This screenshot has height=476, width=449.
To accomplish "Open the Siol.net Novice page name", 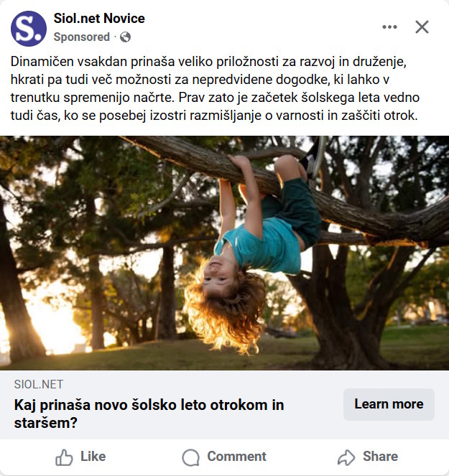I will click(x=99, y=19).
